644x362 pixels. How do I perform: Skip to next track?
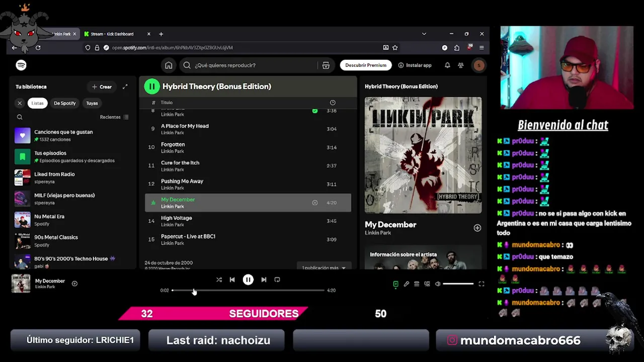click(x=264, y=280)
